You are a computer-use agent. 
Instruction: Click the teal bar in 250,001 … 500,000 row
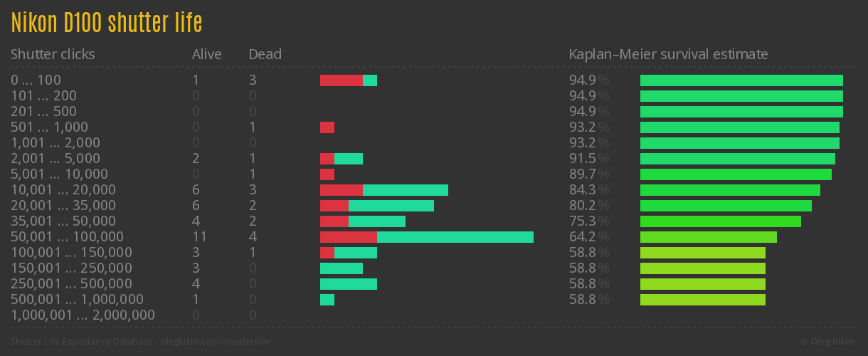[348, 284]
